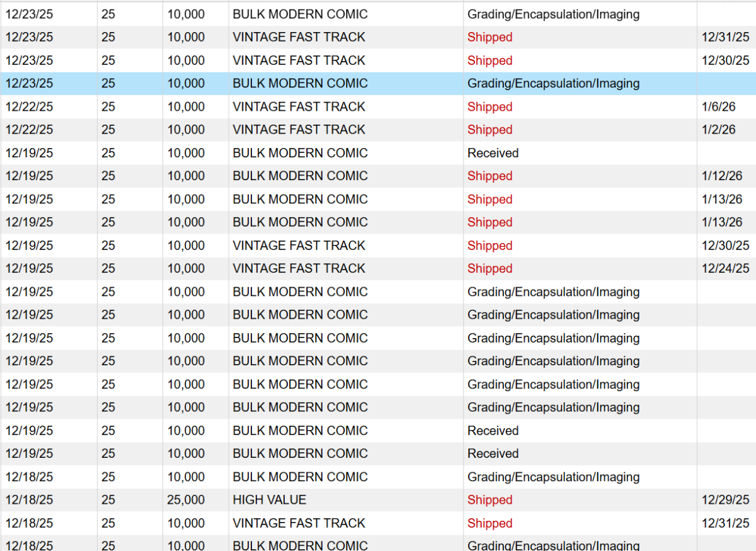The height and width of the screenshot is (551, 756).
Task: Open Shipped status in the 12/24/25 row
Action: [x=490, y=269]
